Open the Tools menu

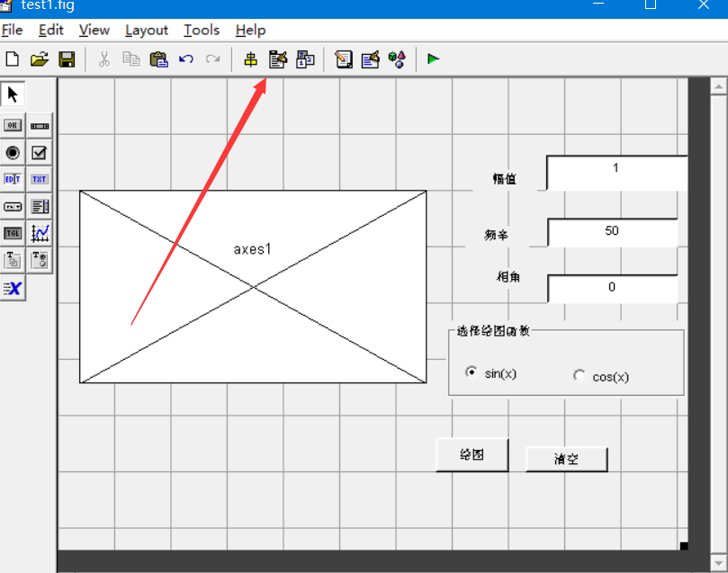pos(201,30)
